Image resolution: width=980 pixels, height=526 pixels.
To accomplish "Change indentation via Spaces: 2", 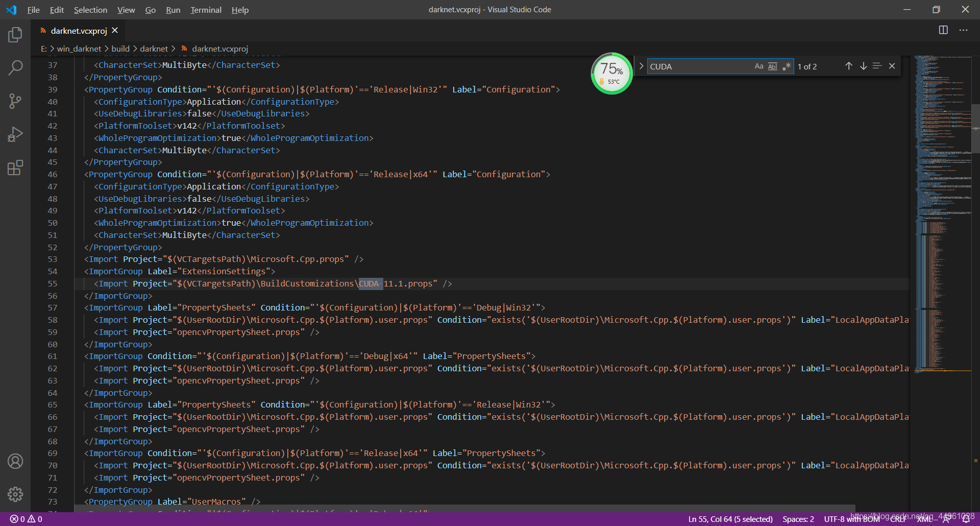I will pos(798,519).
